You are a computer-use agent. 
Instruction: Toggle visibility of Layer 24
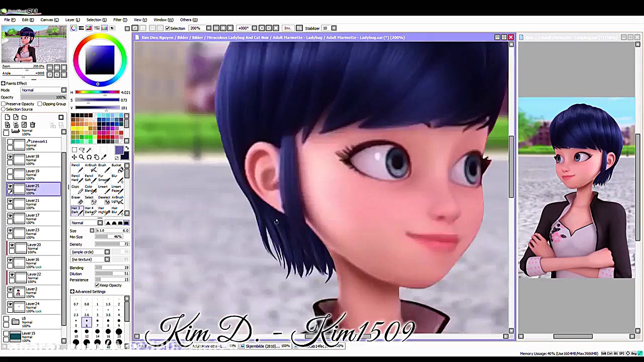click(10, 304)
